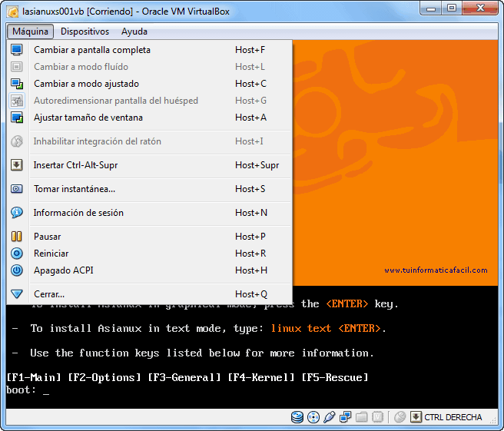Click the optical disc status icon
The width and height of the screenshot is (504, 431).
point(313,417)
